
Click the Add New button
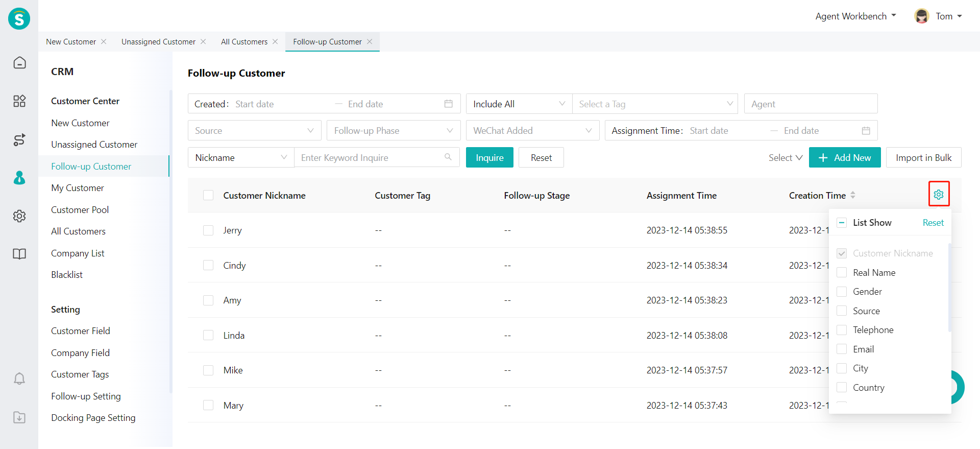pos(845,157)
